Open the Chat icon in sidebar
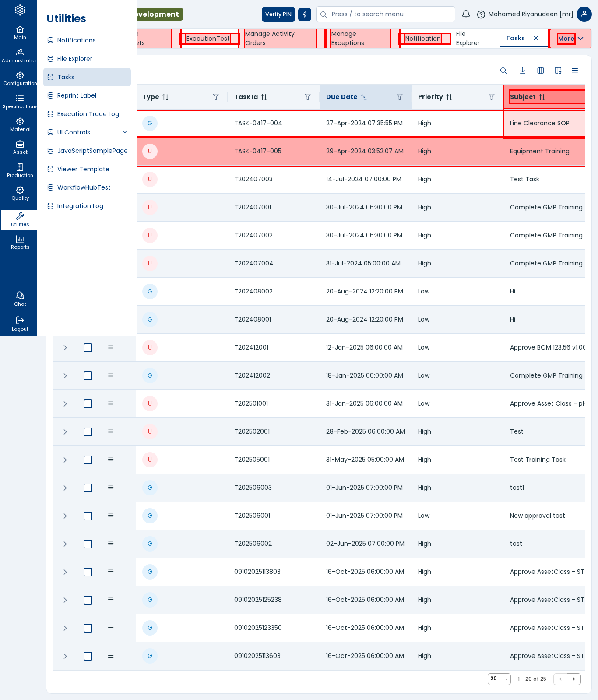The image size is (598, 700). [20, 299]
